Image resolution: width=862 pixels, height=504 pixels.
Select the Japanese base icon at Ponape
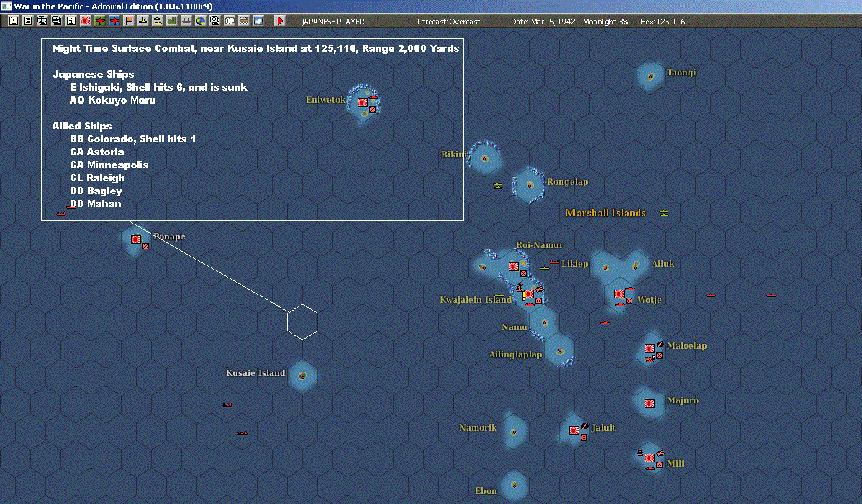pyautogui.click(x=136, y=239)
